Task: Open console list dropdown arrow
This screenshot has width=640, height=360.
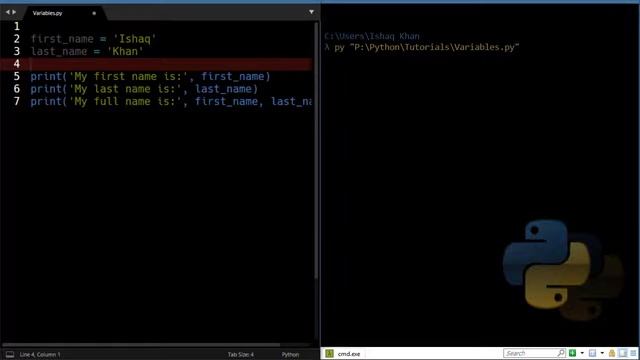Action: click(x=602, y=353)
